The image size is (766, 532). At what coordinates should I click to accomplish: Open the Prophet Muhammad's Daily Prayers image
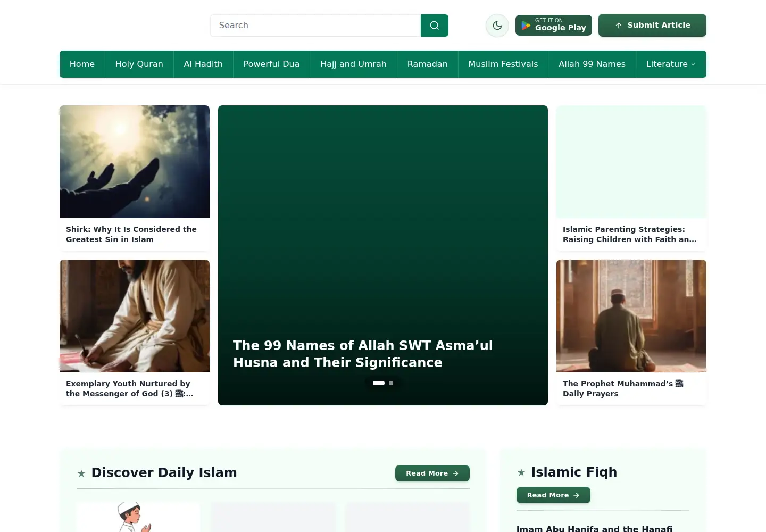(631, 316)
